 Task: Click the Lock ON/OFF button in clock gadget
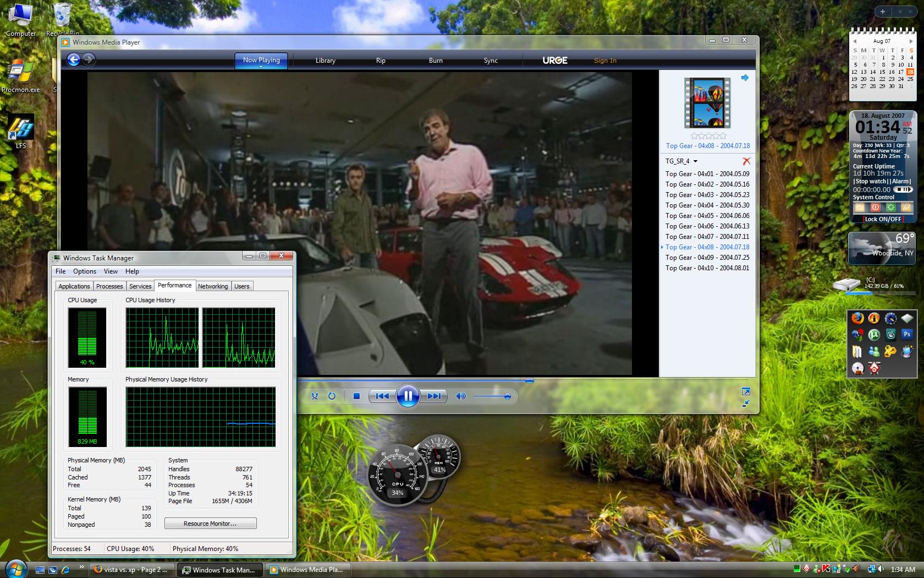tap(883, 219)
